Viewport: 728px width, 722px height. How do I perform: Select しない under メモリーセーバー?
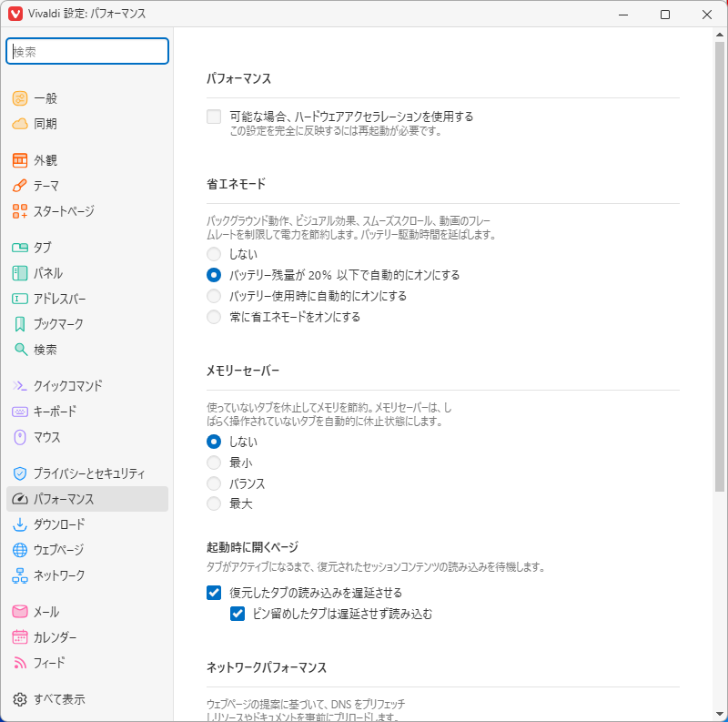tap(214, 442)
